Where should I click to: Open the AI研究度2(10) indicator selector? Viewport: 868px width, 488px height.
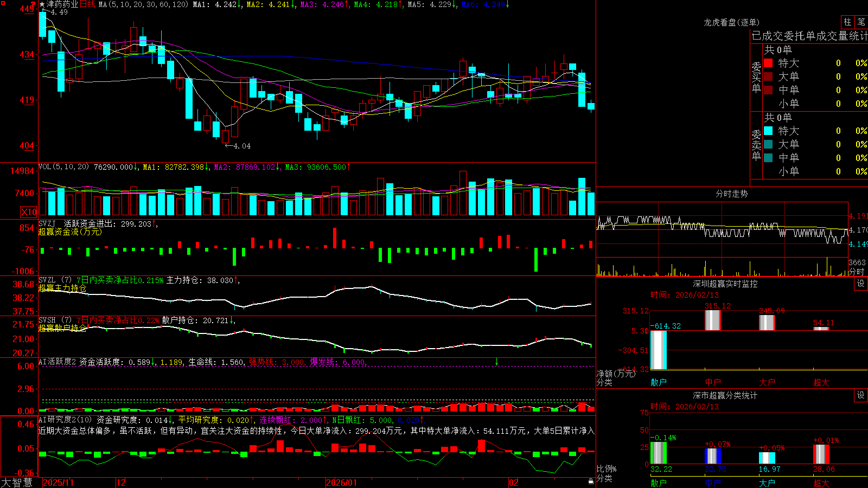tap(66, 420)
